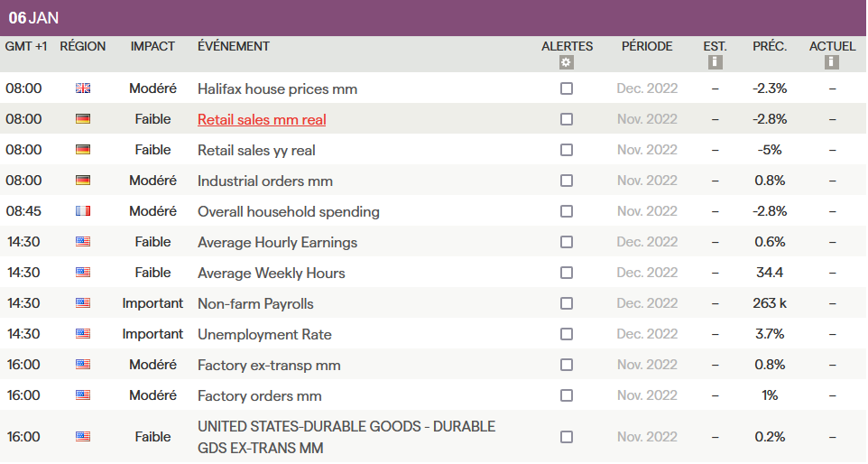The height and width of the screenshot is (464, 868).
Task: Enable alert for Factory orders mm
Action: pos(567,395)
